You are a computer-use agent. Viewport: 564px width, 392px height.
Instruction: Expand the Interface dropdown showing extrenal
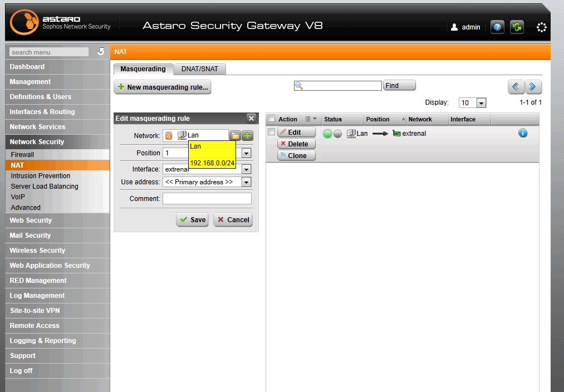[247, 169]
